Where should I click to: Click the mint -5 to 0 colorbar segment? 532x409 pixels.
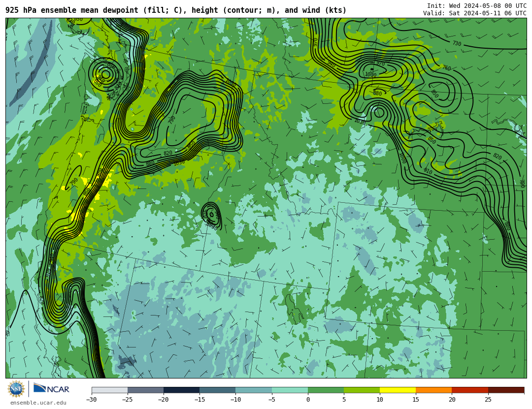tap(290, 390)
